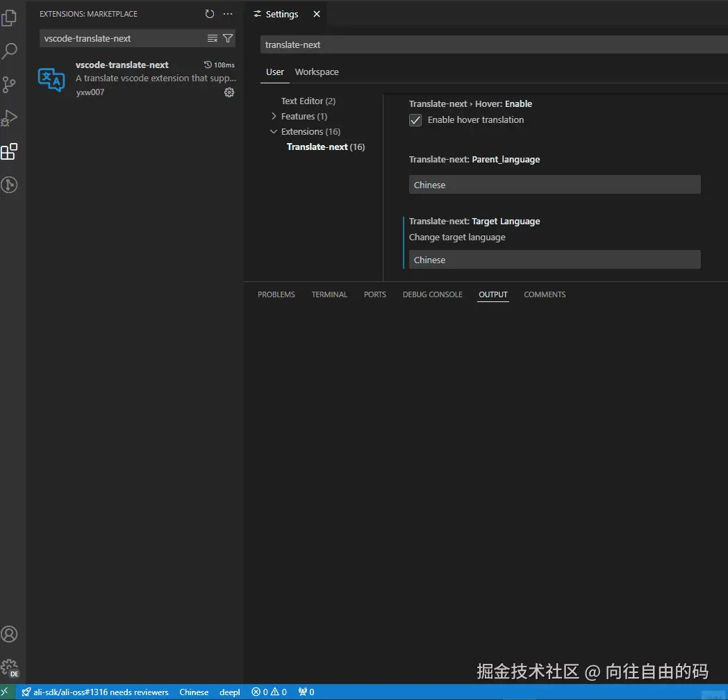Click the Translate-next Hover: Enable setting title
Image resolution: width=728 pixels, height=700 pixels.
tap(470, 104)
